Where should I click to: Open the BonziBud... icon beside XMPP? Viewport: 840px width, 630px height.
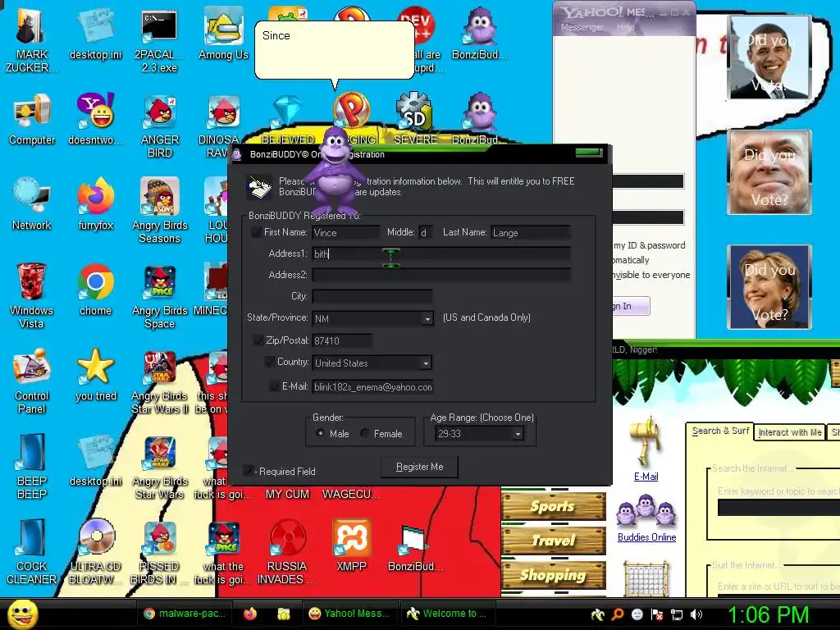(x=414, y=546)
